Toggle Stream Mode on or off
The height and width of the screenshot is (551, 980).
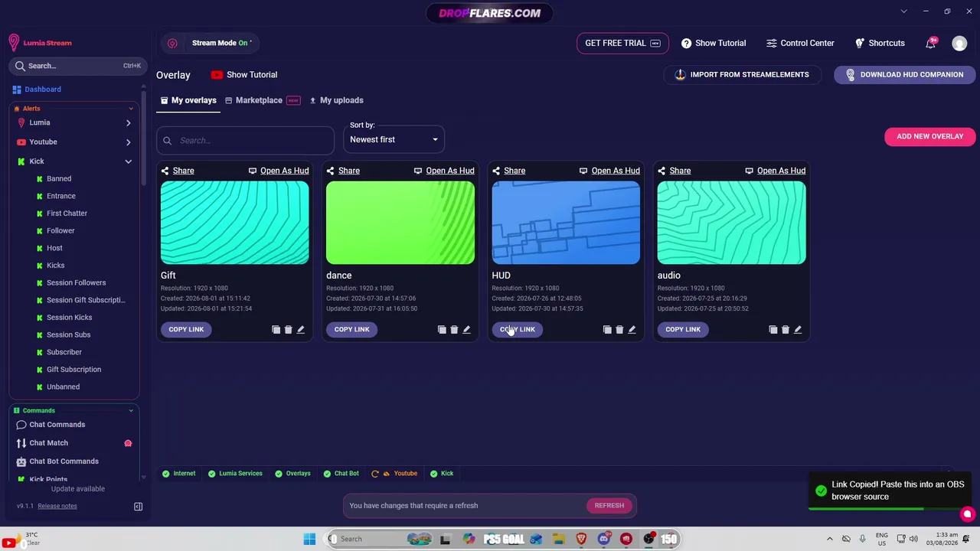pos(221,43)
